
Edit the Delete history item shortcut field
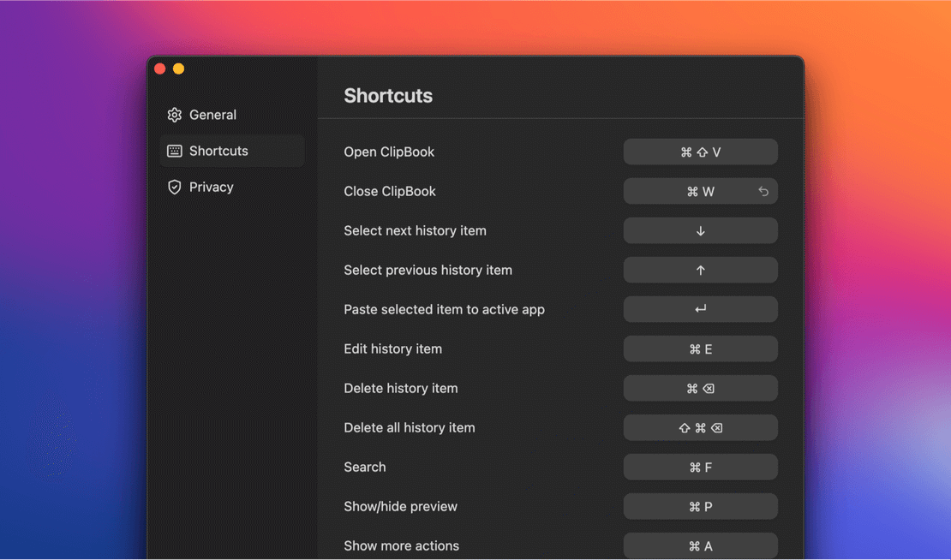(x=701, y=389)
